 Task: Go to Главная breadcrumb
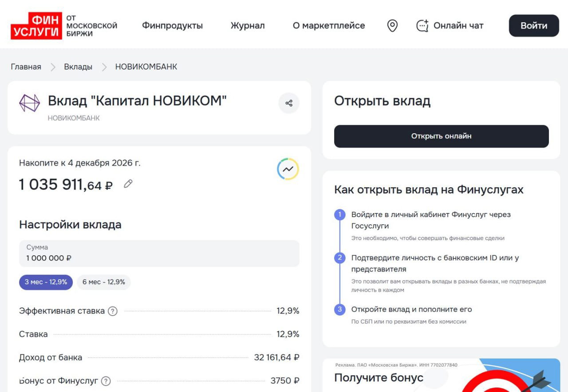pos(26,67)
